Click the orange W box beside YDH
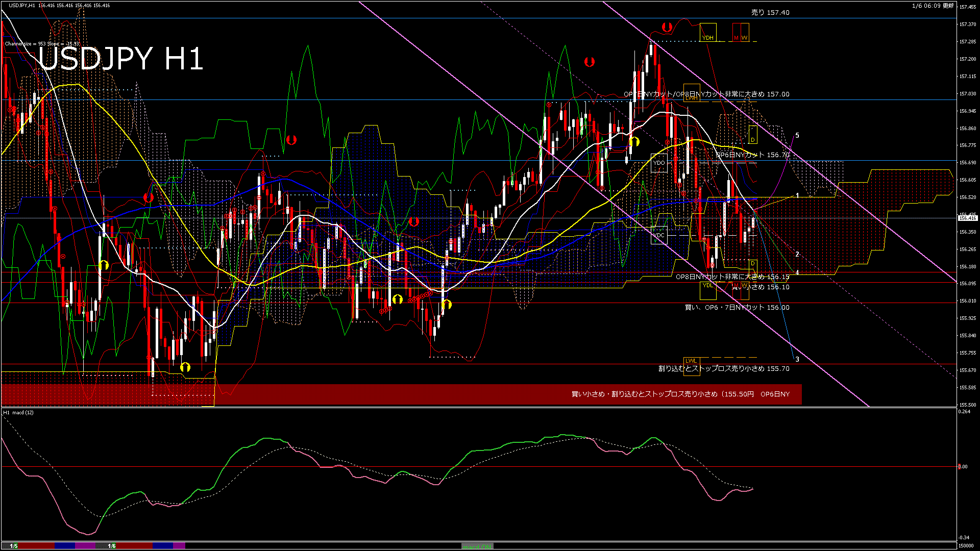This screenshot has width=980, height=551. (745, 33)
